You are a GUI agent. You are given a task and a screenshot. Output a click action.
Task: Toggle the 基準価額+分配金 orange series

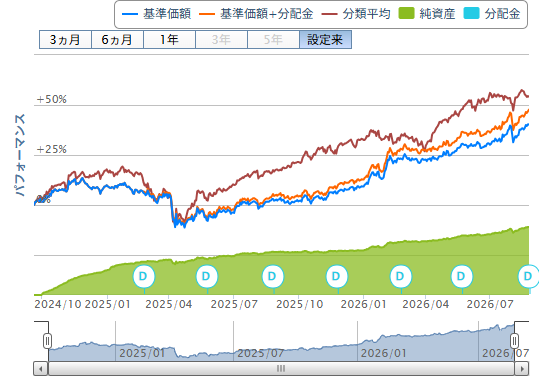[x=256, y=14]
